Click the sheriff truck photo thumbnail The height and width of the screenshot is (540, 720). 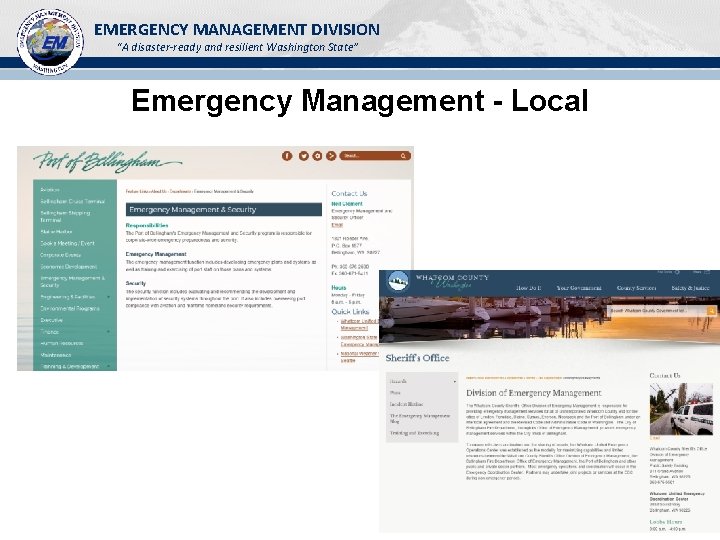681,409
